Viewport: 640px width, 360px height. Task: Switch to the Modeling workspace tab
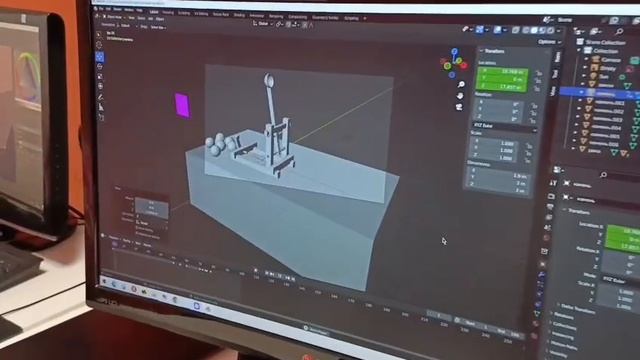coord(168,13)
